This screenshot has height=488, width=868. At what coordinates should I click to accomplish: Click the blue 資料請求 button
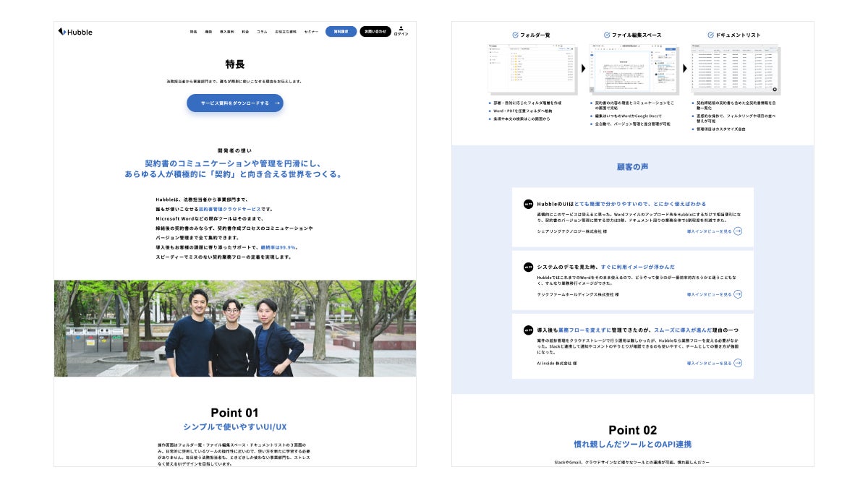pyautogui.click(x=341, y=32)
